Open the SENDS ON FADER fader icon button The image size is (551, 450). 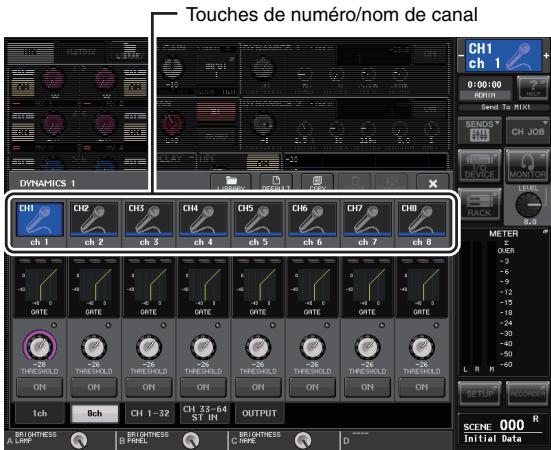pos(479,131)
